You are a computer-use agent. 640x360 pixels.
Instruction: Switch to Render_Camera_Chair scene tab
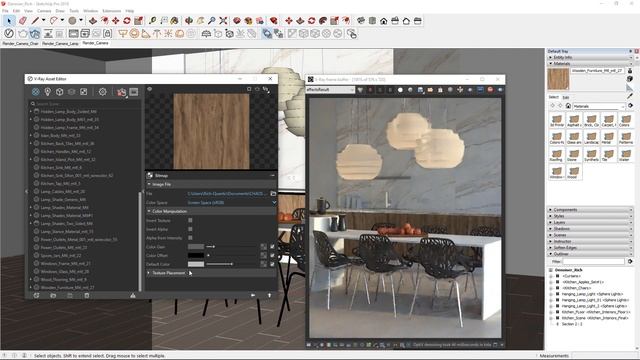pyautogui.click(x=20, y=43)
